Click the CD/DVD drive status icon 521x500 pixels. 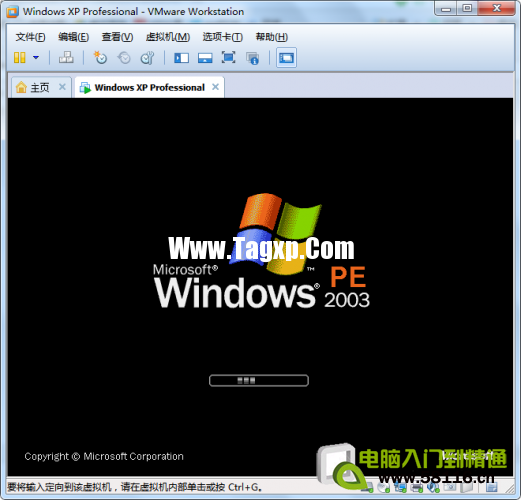click(384, 488)
